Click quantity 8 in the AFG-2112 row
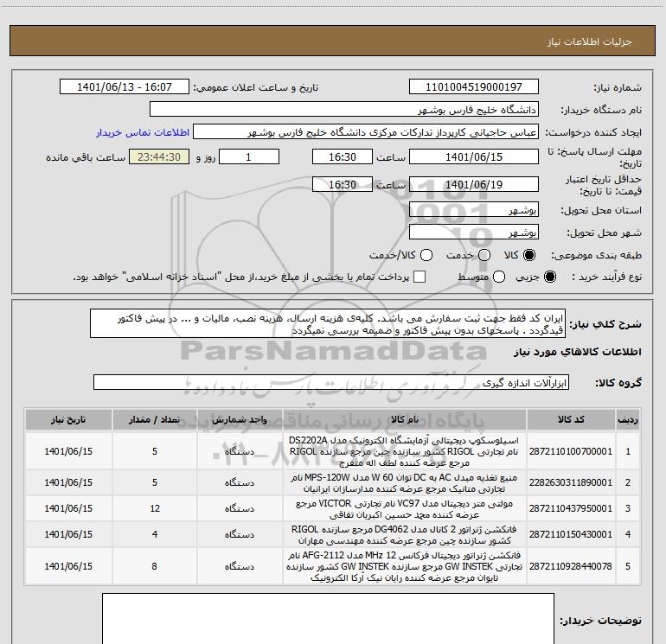Image resolution: width=666 pixels, height=644 pixels. [155, 566]
